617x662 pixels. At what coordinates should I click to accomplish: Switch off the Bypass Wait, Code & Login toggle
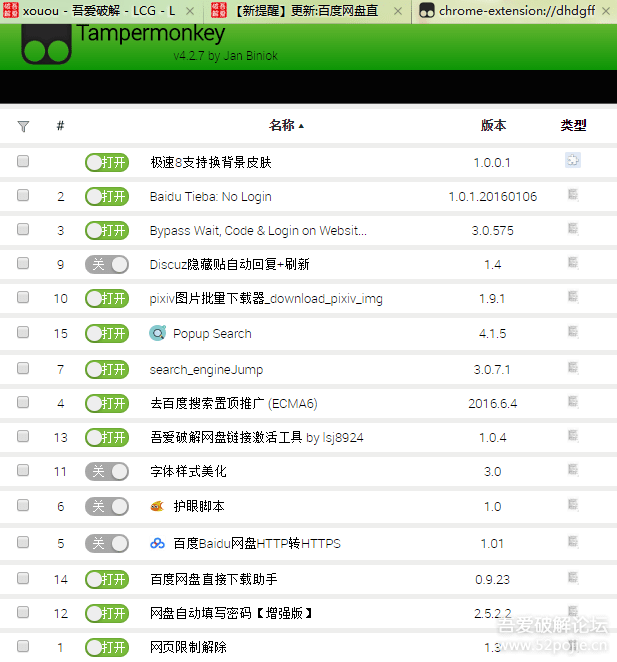107,231
